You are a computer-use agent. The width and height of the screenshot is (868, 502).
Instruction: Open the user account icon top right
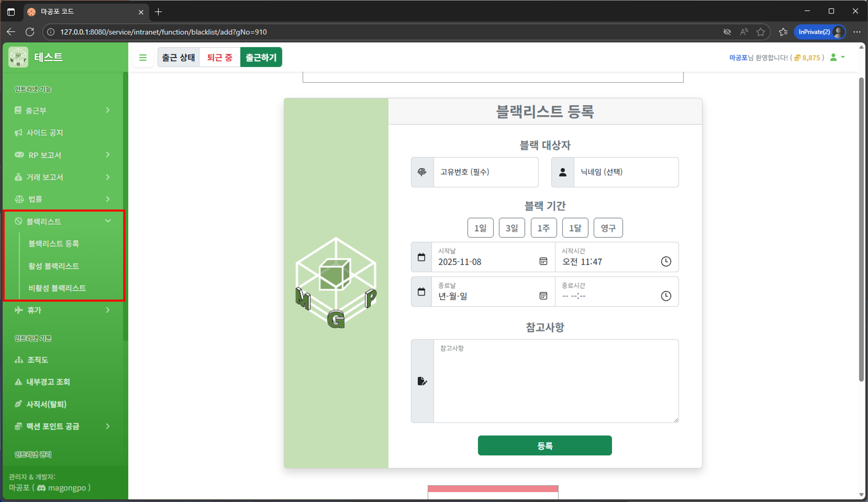834,57
